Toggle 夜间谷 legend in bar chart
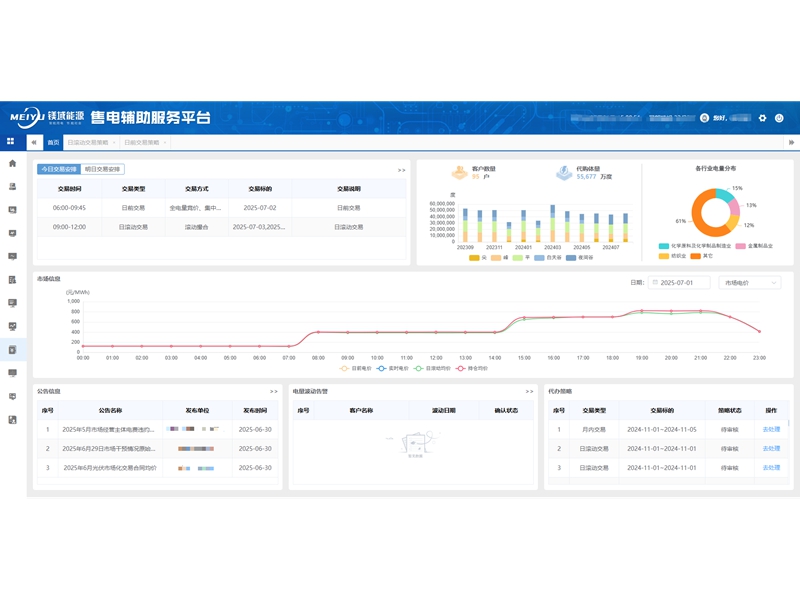This screenshot has width=800, height=600. (580, 258)
